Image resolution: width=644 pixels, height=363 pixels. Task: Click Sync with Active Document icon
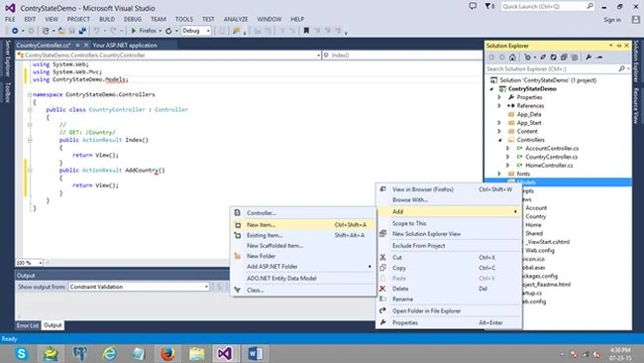543,58
